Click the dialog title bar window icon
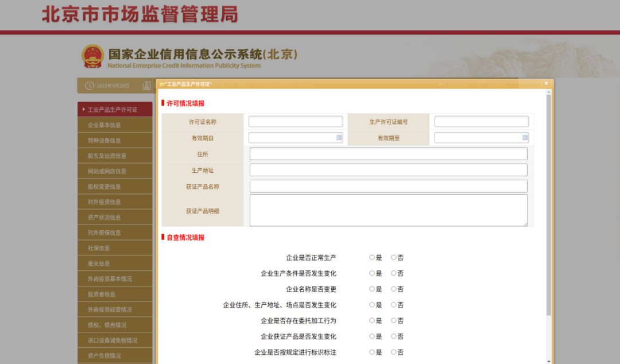The height and width of the screenshot is (364, 620). click(x=162, y=84)
